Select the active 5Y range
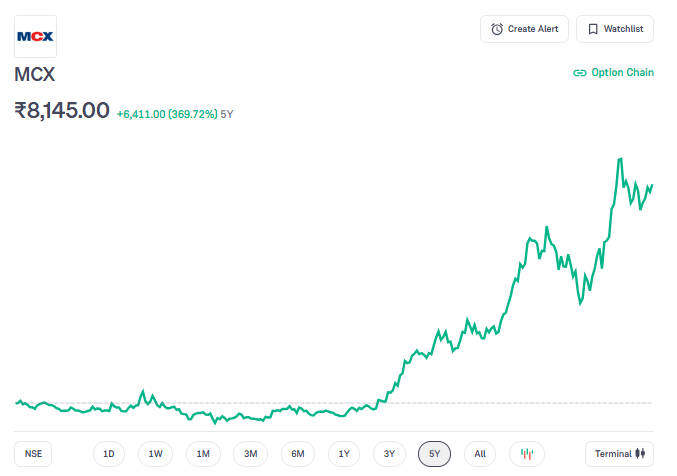 point(434,454)
